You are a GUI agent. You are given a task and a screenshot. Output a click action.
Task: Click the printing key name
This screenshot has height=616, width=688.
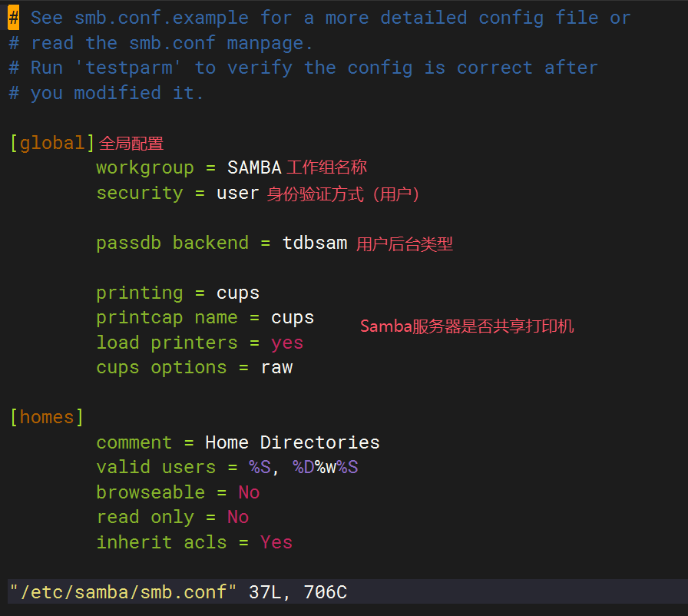point(140,293)
